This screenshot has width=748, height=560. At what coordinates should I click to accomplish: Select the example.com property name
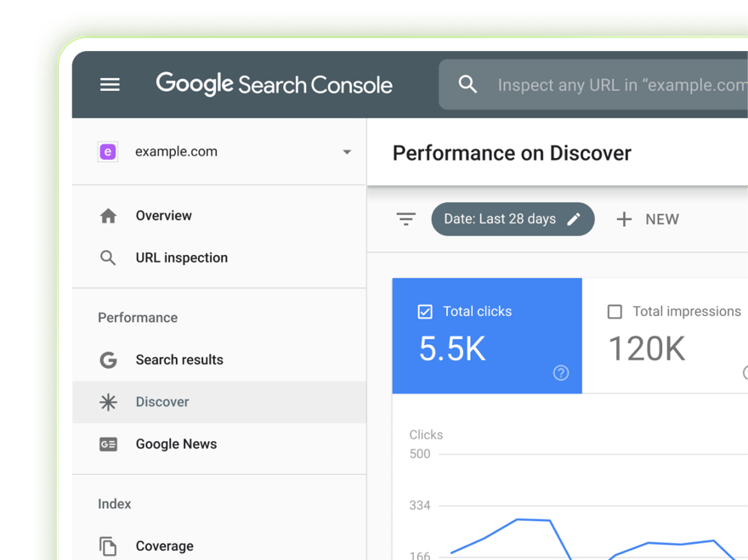coord(176,152)
